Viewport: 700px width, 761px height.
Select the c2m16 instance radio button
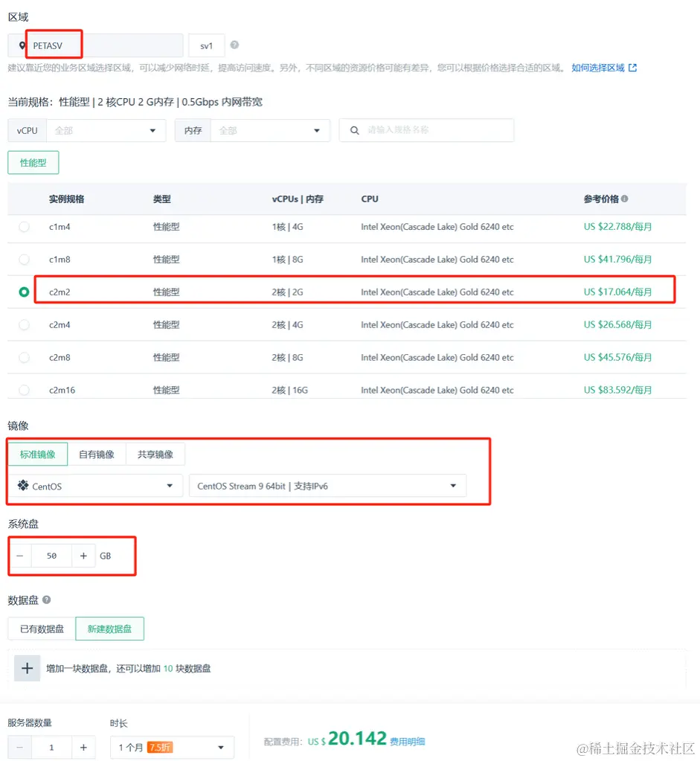coord(24,390)
